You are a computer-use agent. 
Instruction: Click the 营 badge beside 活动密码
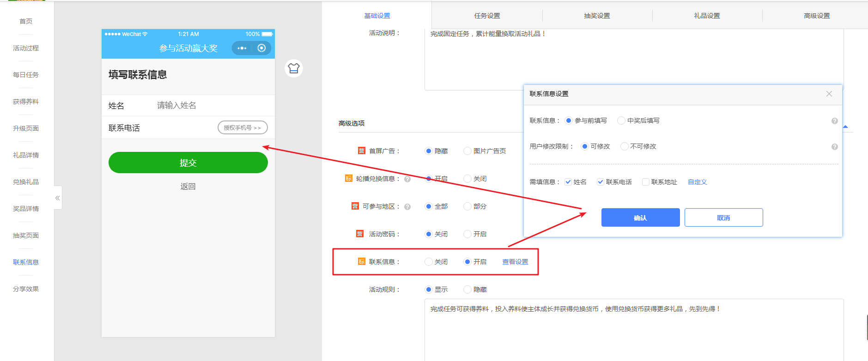pyautogui.click(x=360, y=234)
